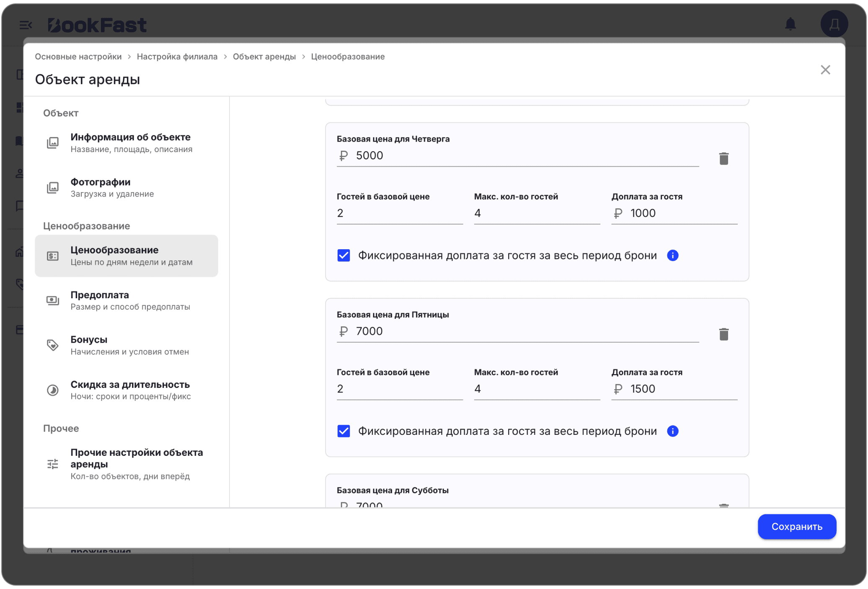868x589 pixels.
Task: Open Прочие настройки объекта аренды
Action: pyautogui.click(x=126, y=464)
